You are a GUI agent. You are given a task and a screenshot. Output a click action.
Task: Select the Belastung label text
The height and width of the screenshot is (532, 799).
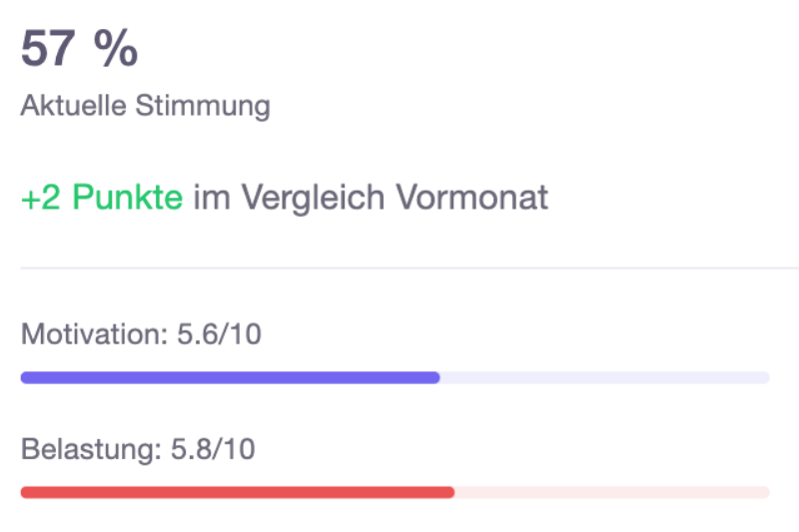(91, 449)
